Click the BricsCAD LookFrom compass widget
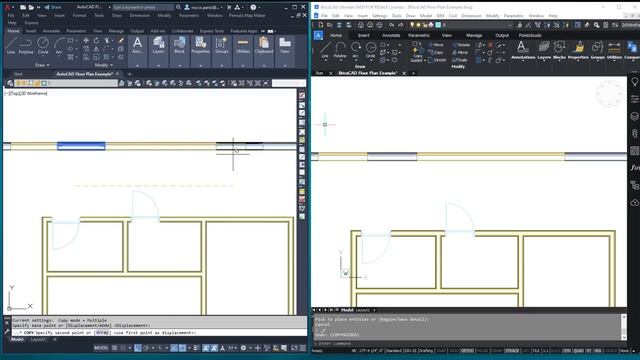Screen dimensions: 640x360 point(609,93)
